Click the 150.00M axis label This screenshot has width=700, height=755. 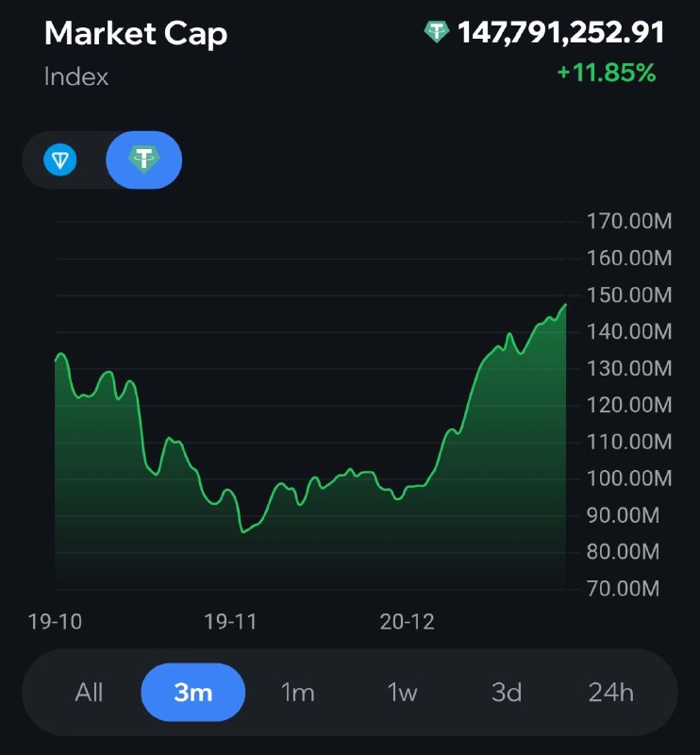point(628,295)
